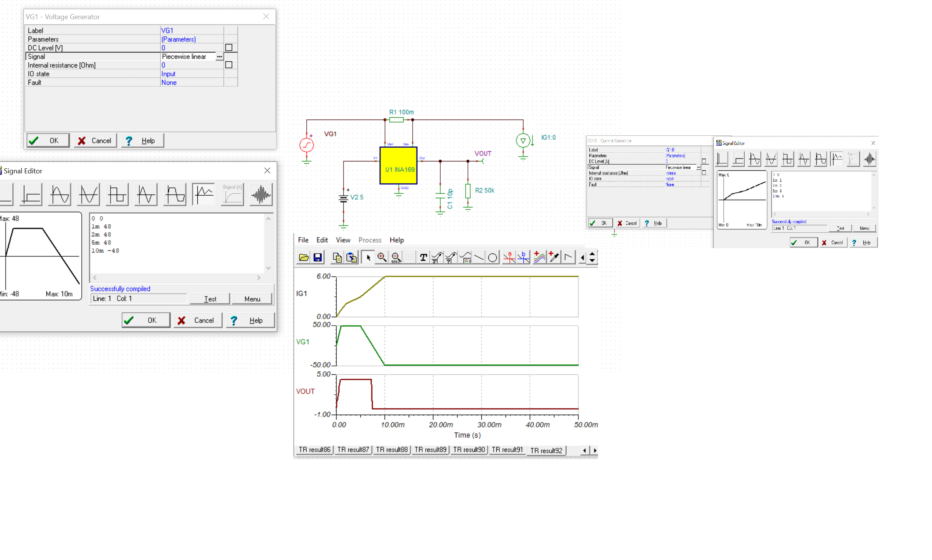Confirm the large Signal Editor with OK
Screen dimensions: 932x560
coord(146,320)
